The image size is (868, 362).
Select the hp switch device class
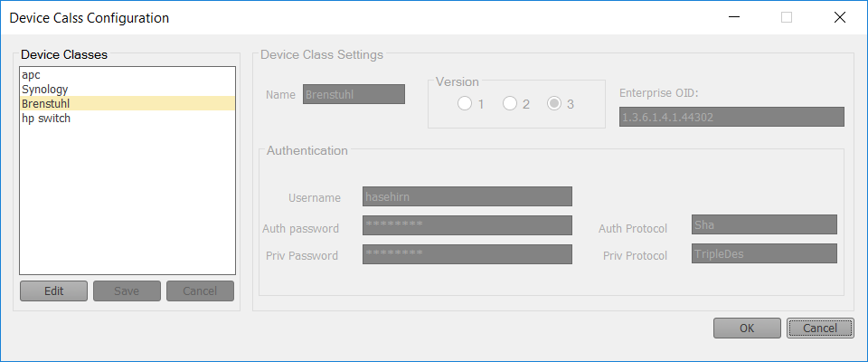pyautogui.click(x=127, y=118)
